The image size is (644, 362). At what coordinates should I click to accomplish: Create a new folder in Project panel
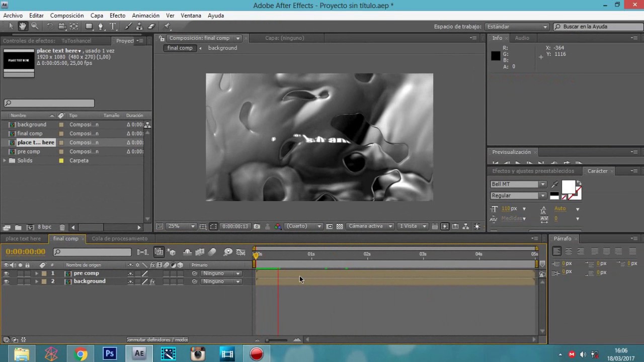(18, 227)
